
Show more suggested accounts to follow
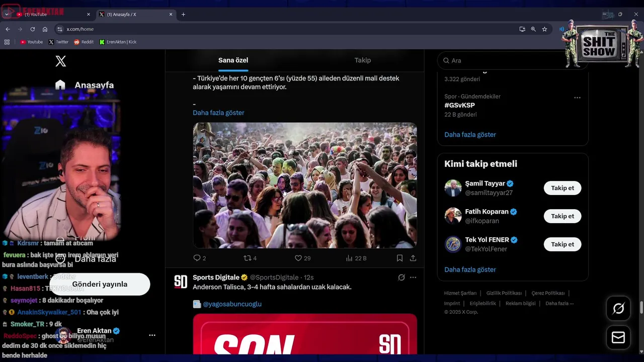[470, 269]
